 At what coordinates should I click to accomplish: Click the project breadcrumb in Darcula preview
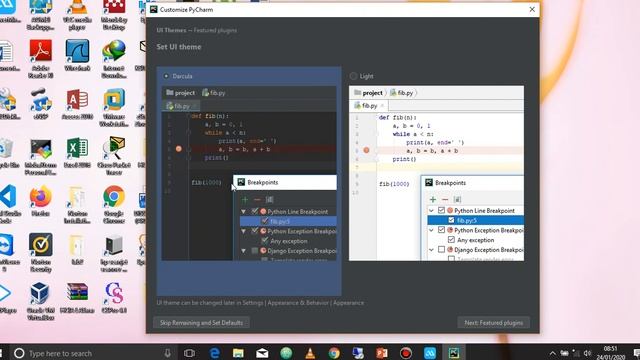coord(180,93)
